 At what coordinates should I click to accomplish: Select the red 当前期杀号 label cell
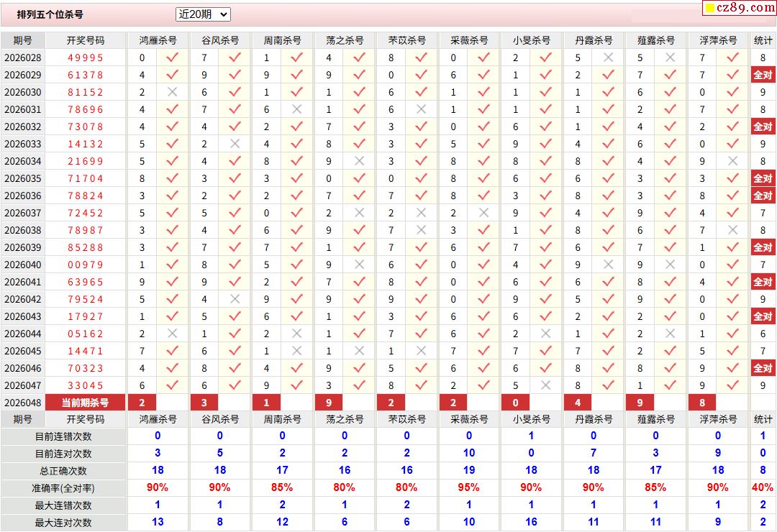coord(85,403)
